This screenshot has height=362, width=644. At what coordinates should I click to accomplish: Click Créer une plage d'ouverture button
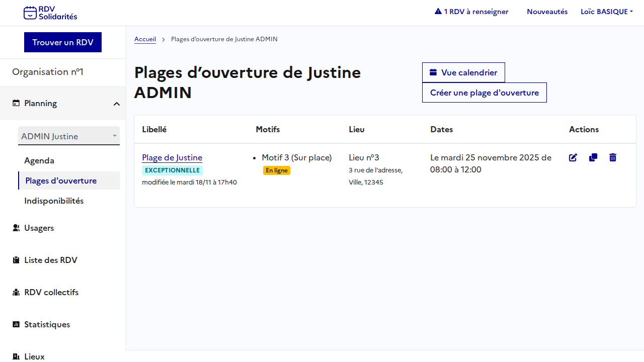coord(484,93)
